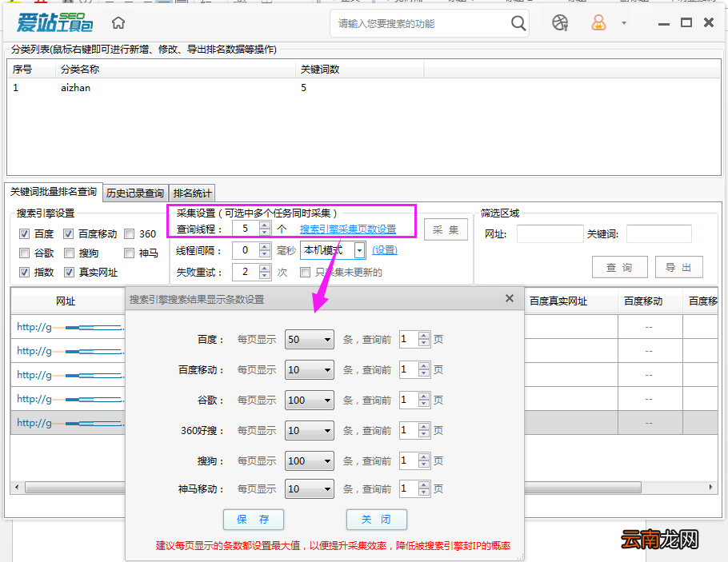Adjust the 百度 query pages stepper
This screenshot has width=728, height=562.
coord(423,339)
